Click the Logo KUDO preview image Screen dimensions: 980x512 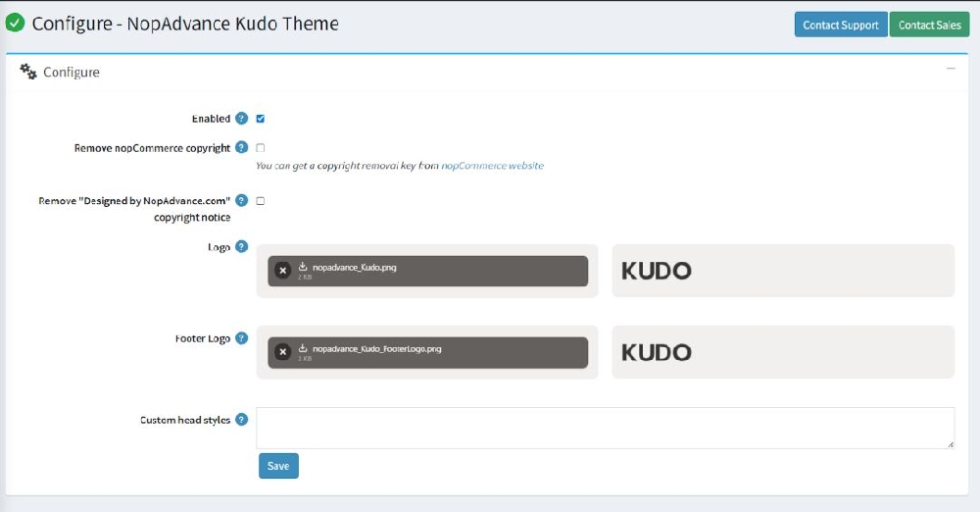(x=657, y=271)
